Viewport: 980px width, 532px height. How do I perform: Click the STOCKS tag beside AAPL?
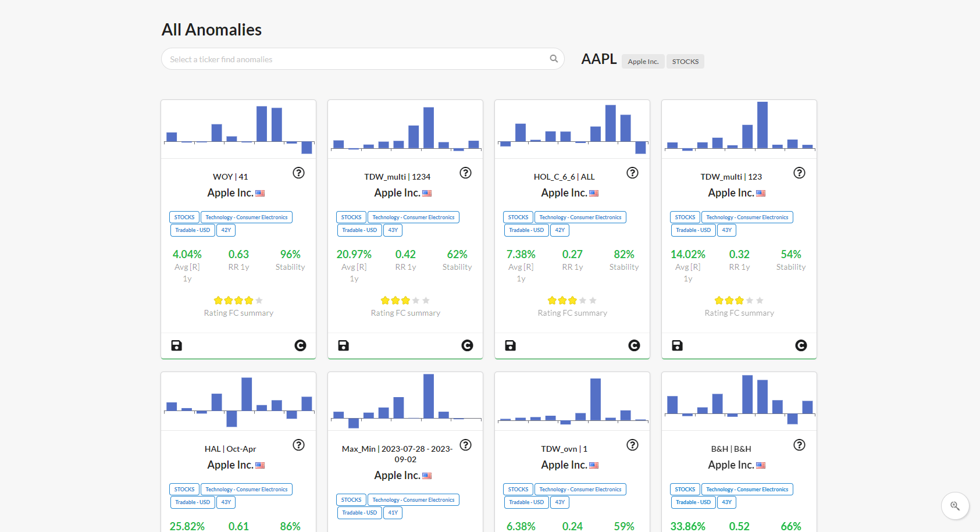coord(685,62)
